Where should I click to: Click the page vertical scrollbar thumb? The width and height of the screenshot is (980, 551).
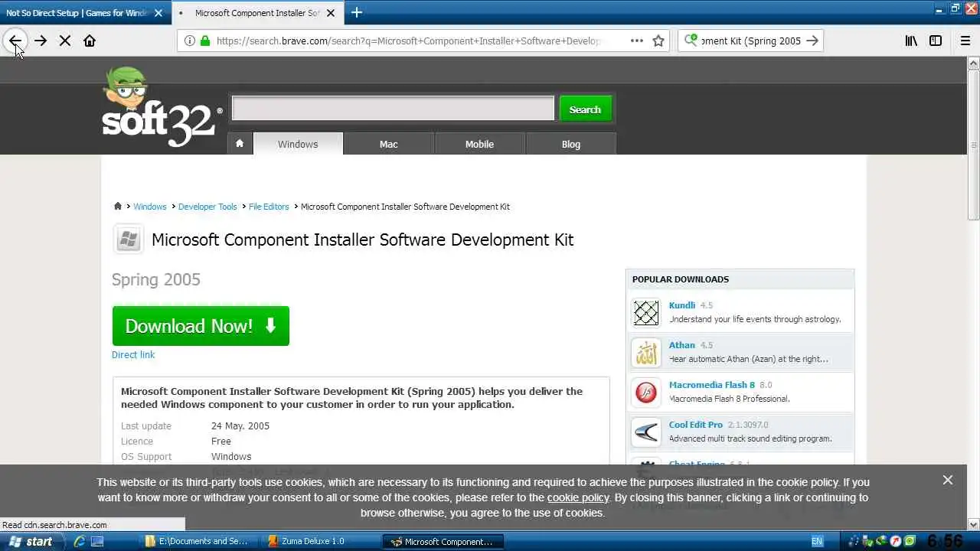pyautogui.click(x=974, y=145)
